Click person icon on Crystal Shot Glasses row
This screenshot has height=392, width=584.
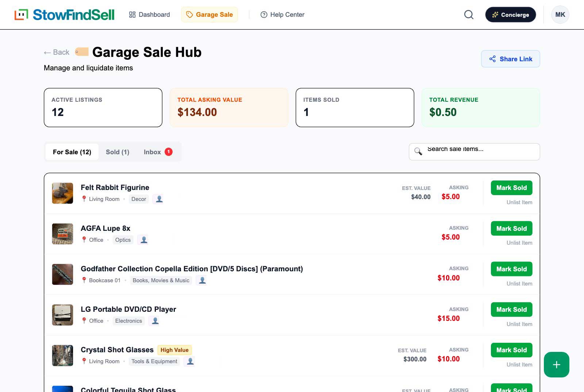pyautogui.click(x=190, y=361)
